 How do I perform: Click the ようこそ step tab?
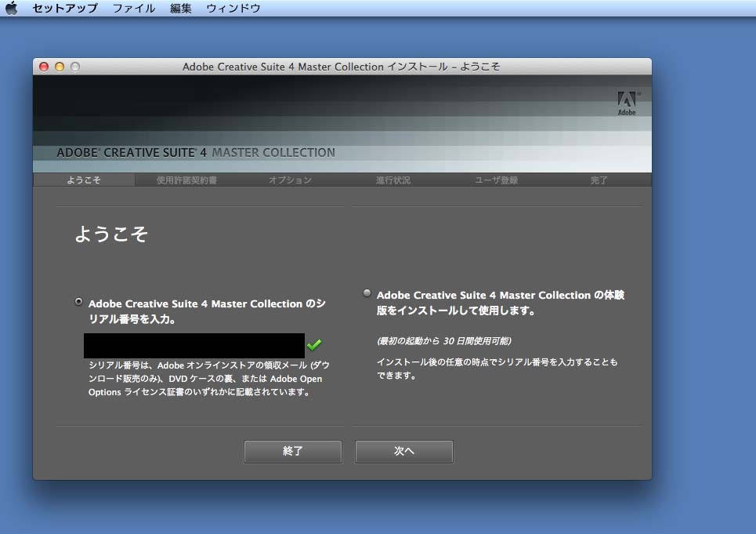coord(84,180)
